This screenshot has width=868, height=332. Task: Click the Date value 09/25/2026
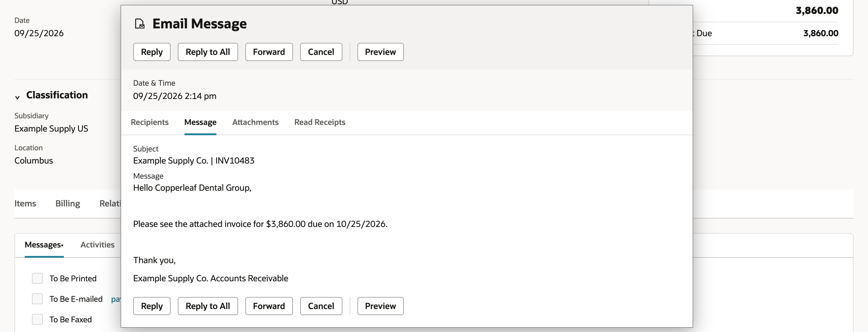click(39, 34)
